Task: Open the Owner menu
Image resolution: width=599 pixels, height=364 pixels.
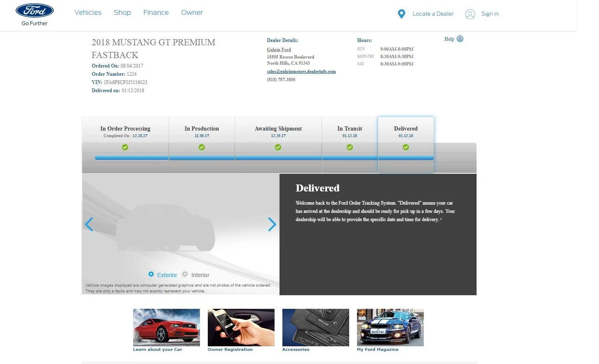Action: click(192, 12)
